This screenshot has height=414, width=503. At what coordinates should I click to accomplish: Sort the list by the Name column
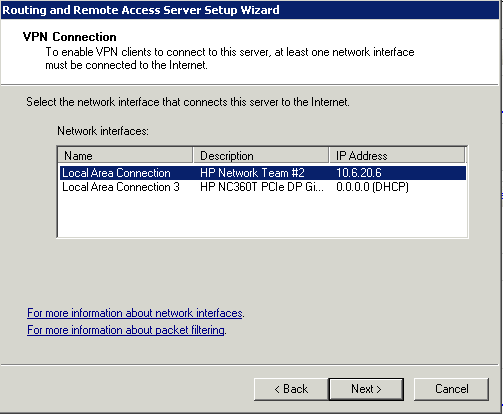click(x=125, y=156)
